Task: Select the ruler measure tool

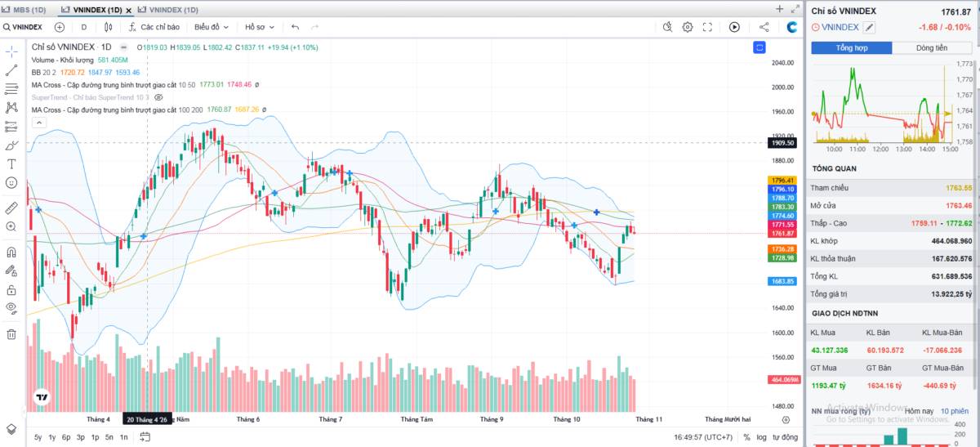Action: (x=11, y=208)
